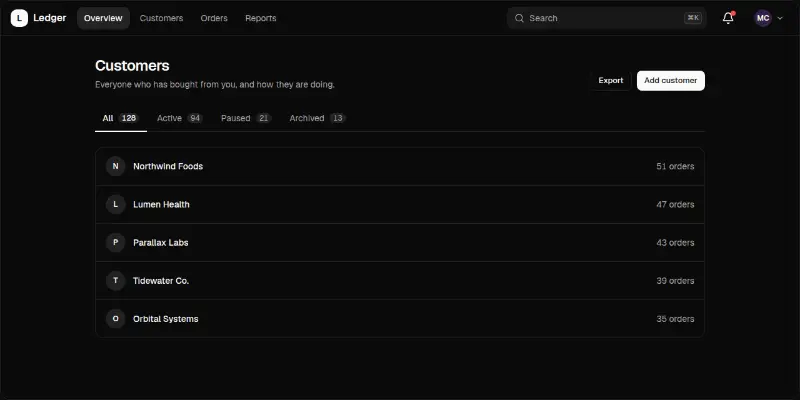Viewport: 800px width, 400px height.
Task: Switch to the Active 94 tab
Action: (x=180, y=118)
